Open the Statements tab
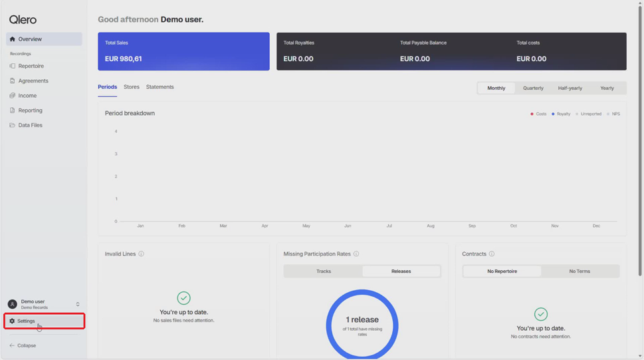 160,87
